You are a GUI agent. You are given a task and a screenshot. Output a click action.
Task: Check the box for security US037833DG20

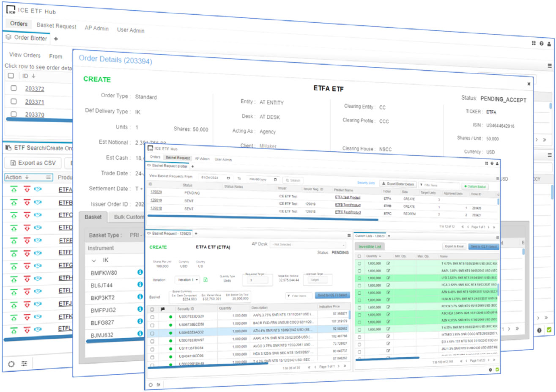(x=152, y=316)
